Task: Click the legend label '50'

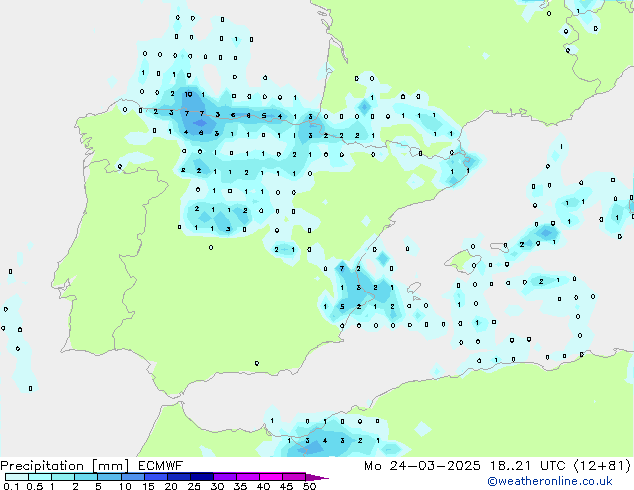Action: pos(310,486)
